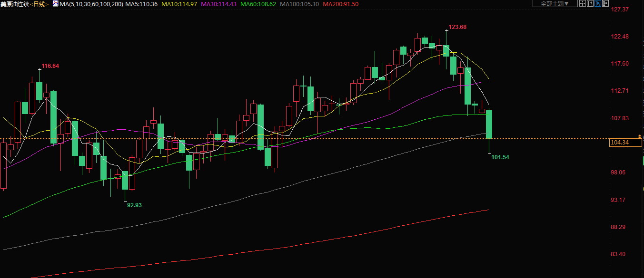The image size is (644, 278).
Task: Select the MA200:91.50 red legend value
Action: pos(340,4)
